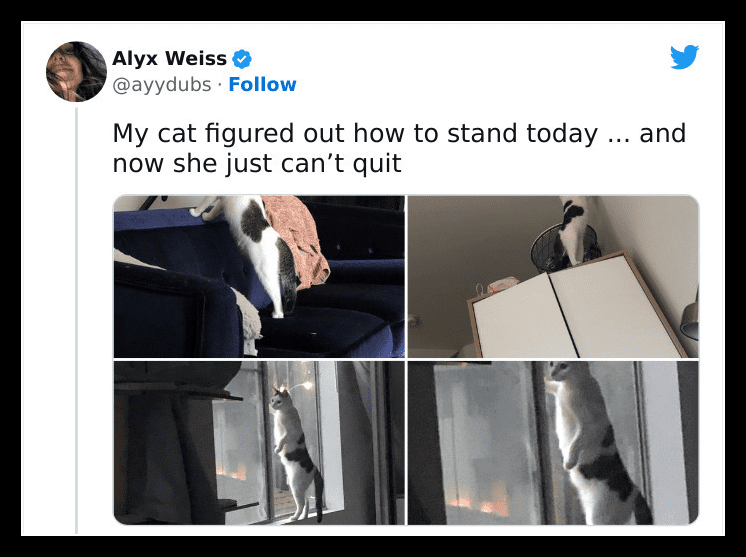
Task: Click the cat's tail in the window photo
Action: [x=318, y=495]
